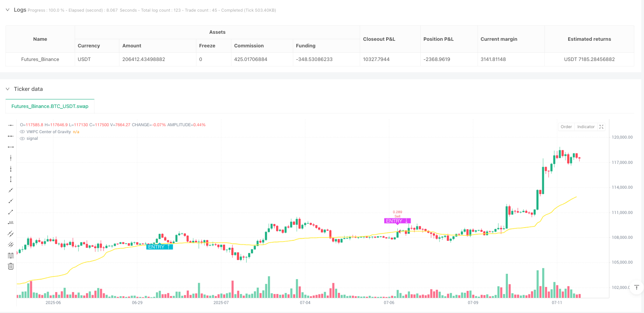The height and width of the screenshot is (313, 644).
Task: Select the horizontal segment drawing tool
Action: point(11,147)
